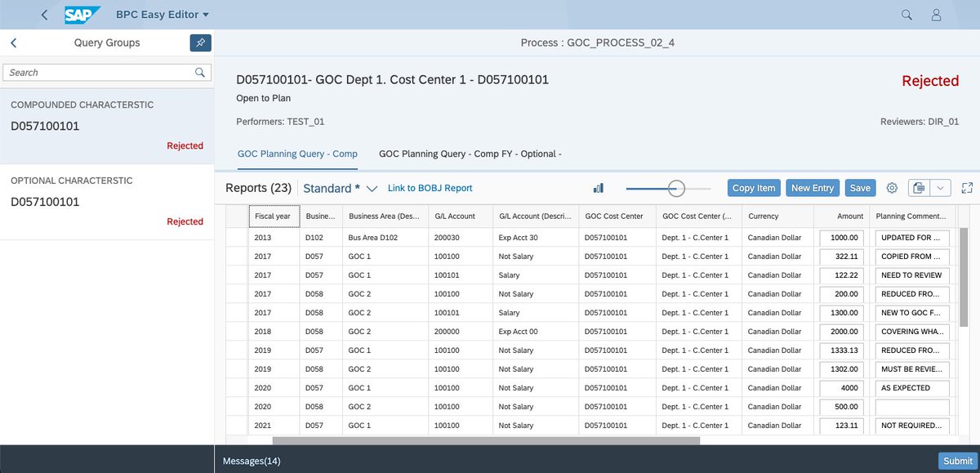Switch to GOC Planning Query - Comp FY - Optional tab
This screenshot has width=980, height=473.
[x=470, y=154]
